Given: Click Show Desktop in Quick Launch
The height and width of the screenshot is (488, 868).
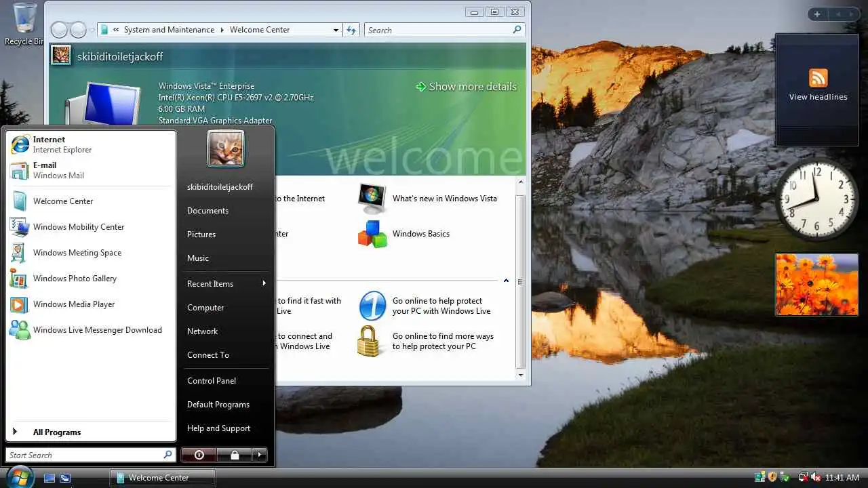Looking at the screenshot, I should coord(50,478).
